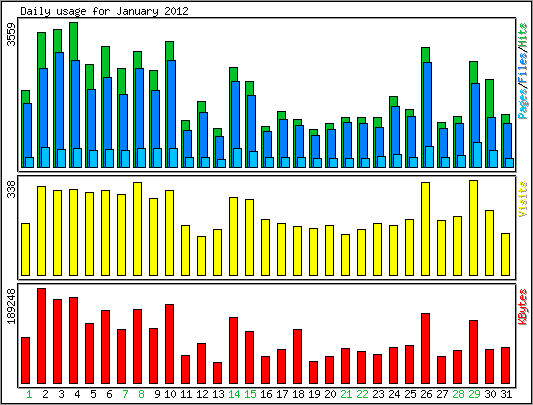Click the chart title 'Daily usage for January 2012'
Image resolution: width=533 pixels, height=405 pixels.
(x=104, y=11)
